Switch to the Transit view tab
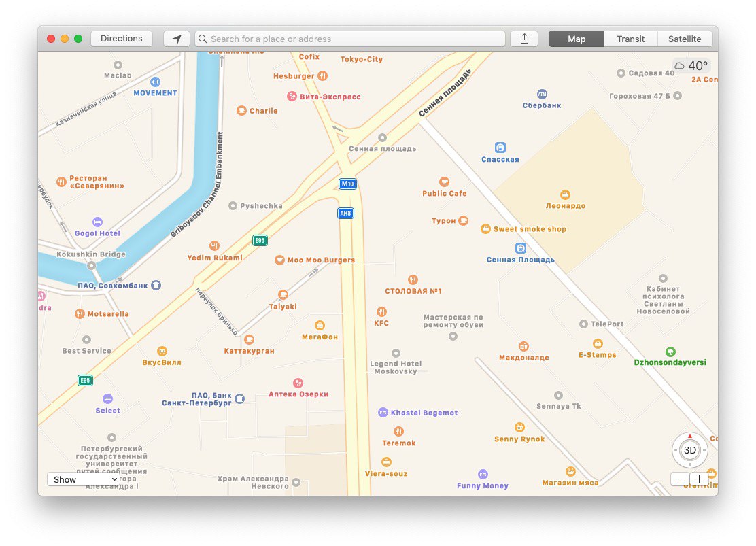 coord(631,39)
